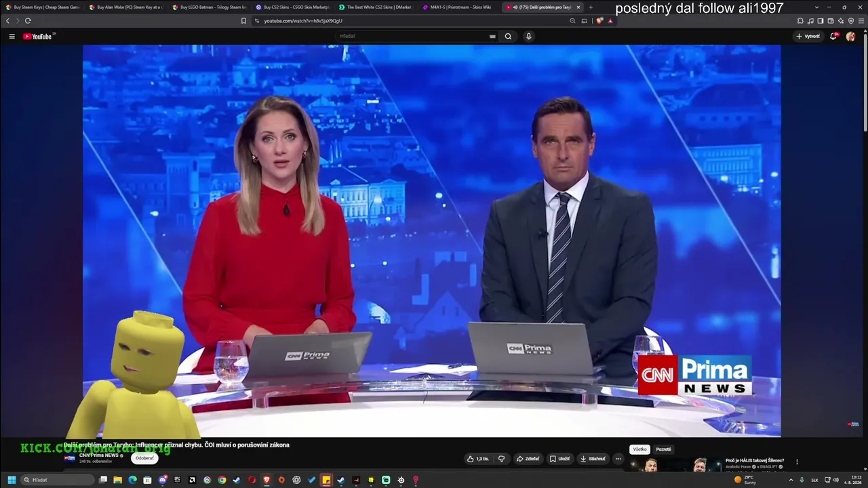The image size is (868, 488).
Task: Open a new browser tab
Action: click(591, 7)
